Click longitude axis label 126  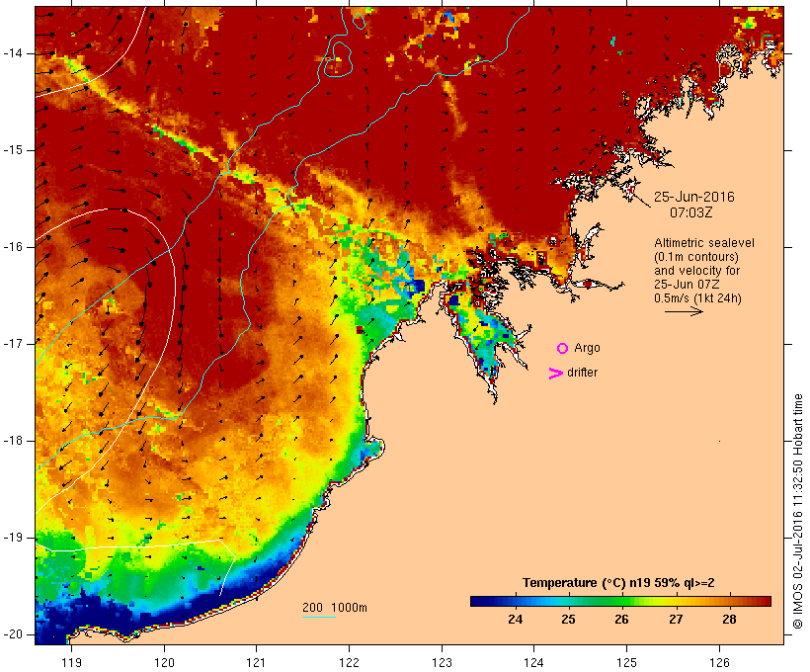pos(719,662)
